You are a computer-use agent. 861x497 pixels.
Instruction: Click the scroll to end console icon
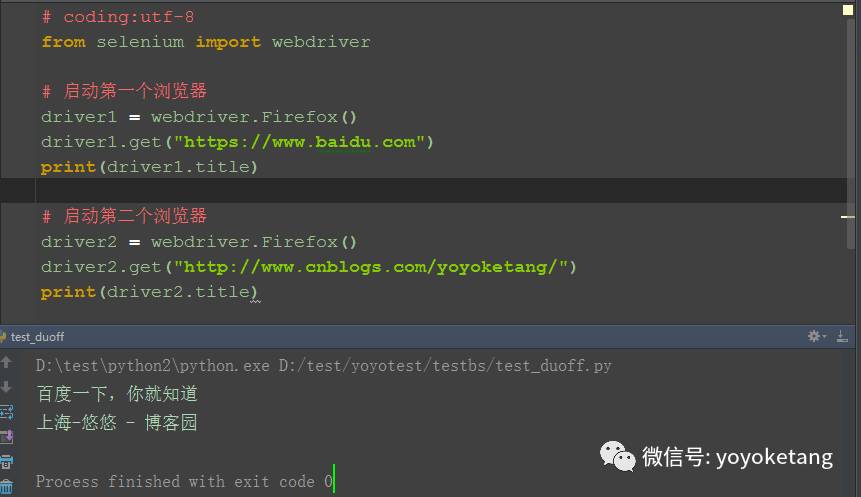[6, 437]
